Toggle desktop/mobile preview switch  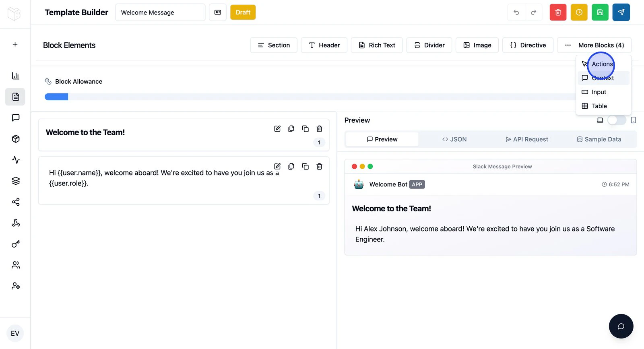click(x=617, y=120)
